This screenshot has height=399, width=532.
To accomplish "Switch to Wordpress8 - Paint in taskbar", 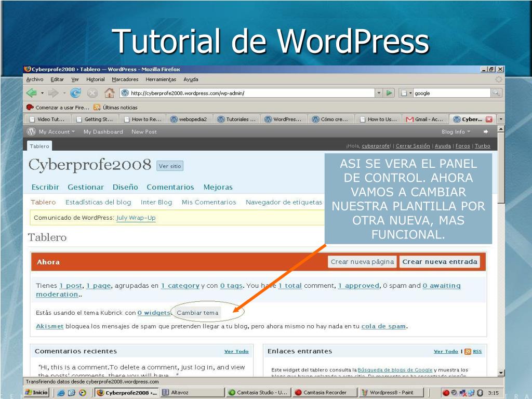I will 391,393.
